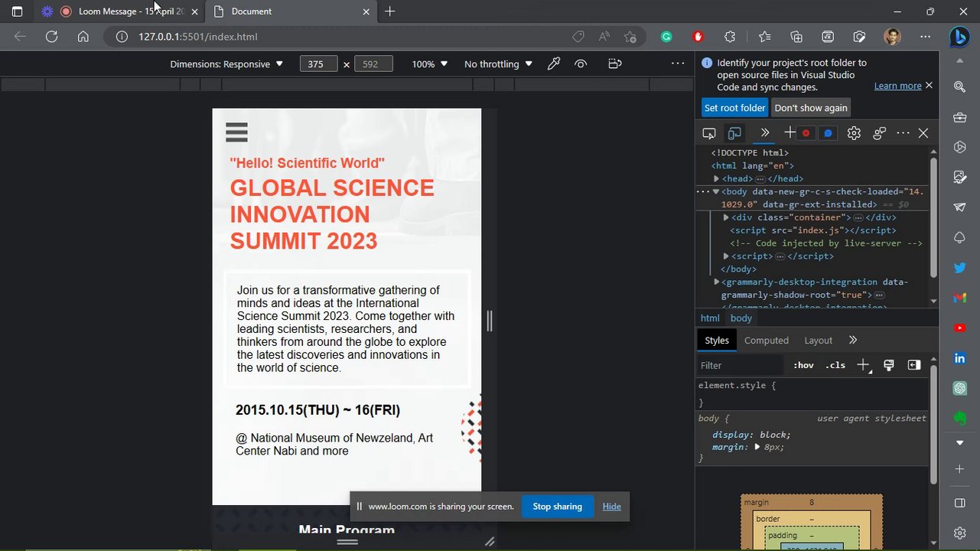The width and height of the screenshot is (980, 551).
Task: Open the Computed tab
Action: (767, 341)
